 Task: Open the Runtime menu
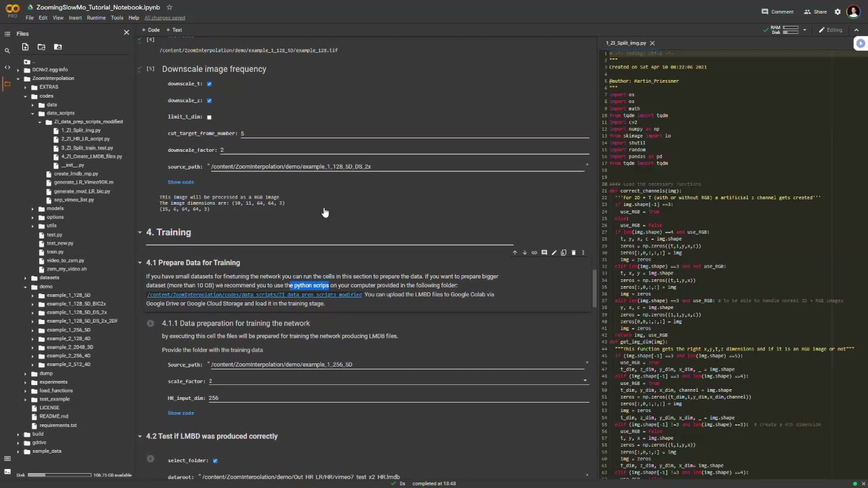[x=96, y=18]
